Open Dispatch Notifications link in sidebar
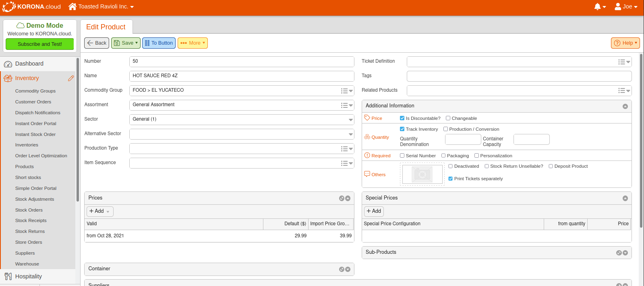The width and height of the screenshot is (644, 286). (38, 113)
